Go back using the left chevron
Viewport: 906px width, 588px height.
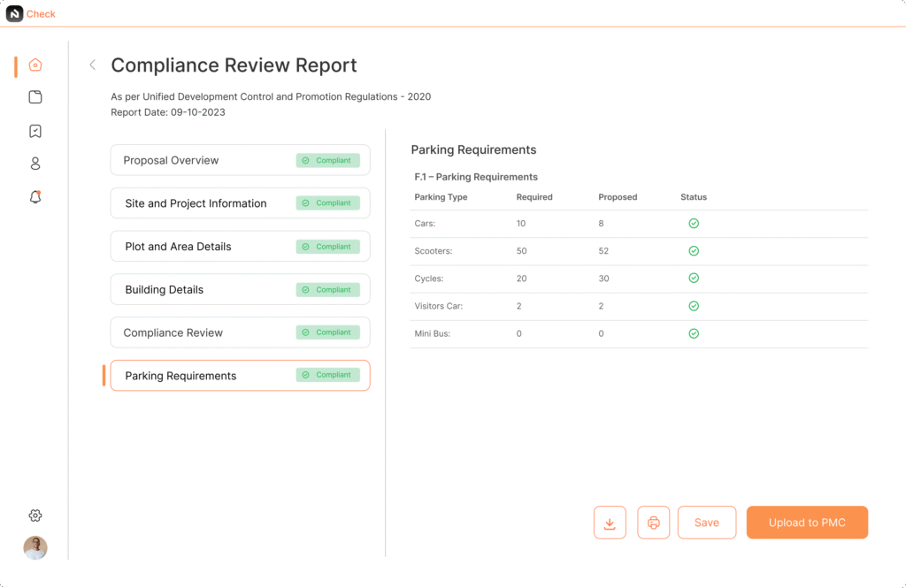[x=92, y=65]
